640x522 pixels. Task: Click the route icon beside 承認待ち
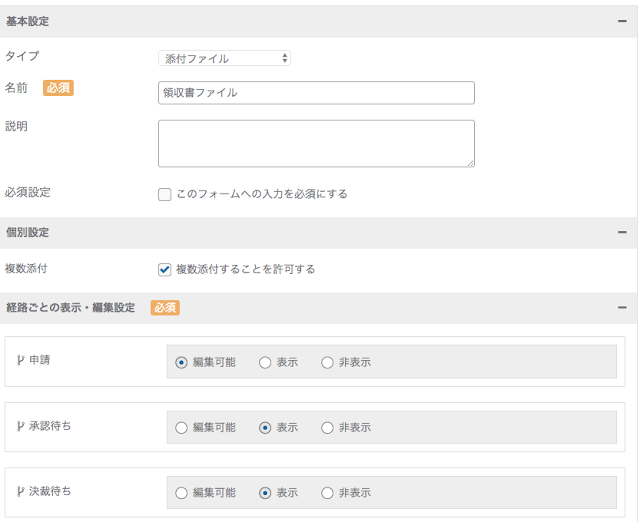[20, 426]
